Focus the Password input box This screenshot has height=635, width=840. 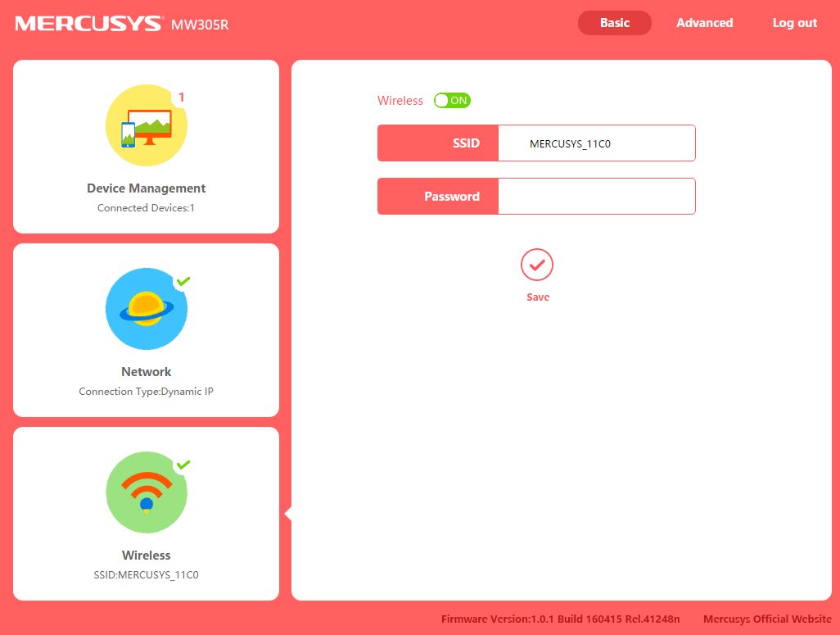(596, 197)
